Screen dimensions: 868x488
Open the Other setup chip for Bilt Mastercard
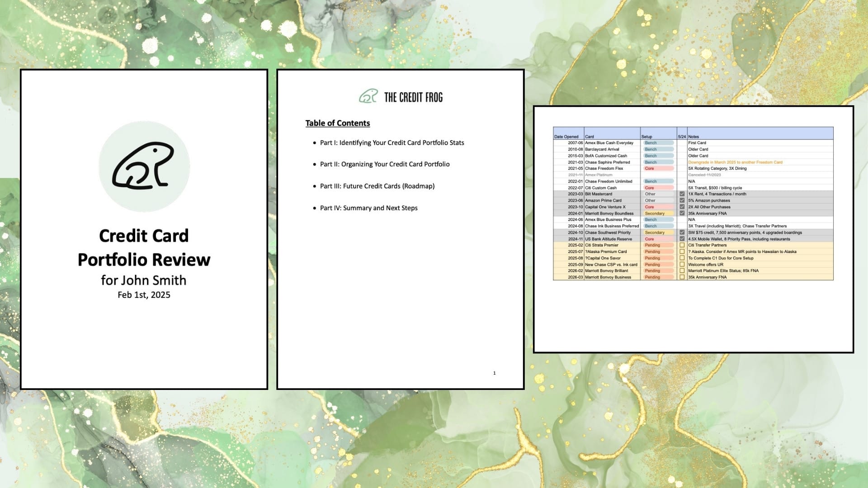click(x=658, y=194)
